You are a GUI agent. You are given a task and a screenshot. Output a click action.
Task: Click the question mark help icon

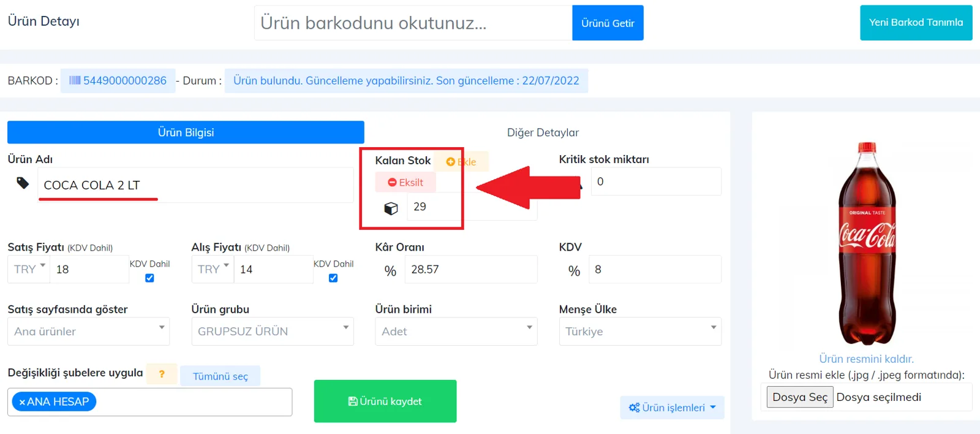click(x=162, y=374)
